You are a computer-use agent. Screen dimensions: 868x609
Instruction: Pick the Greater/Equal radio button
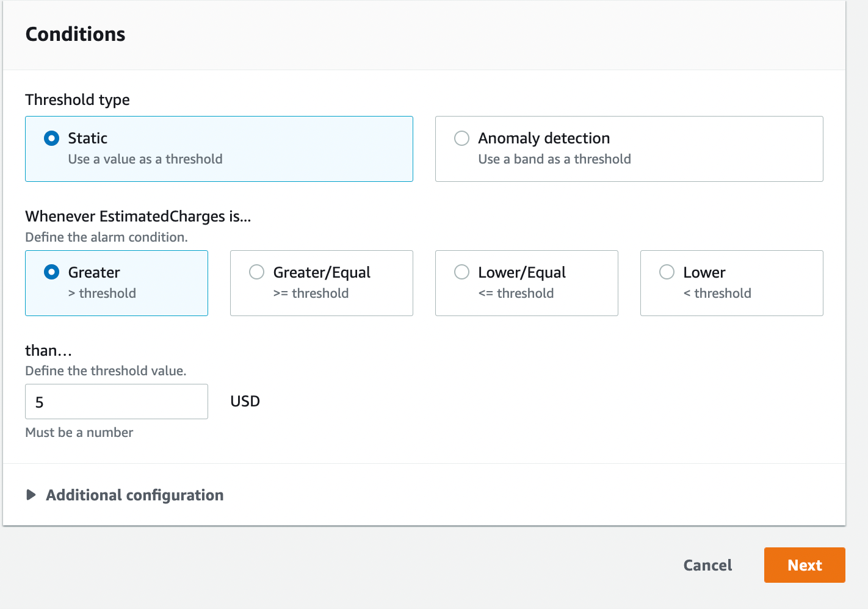257,272
